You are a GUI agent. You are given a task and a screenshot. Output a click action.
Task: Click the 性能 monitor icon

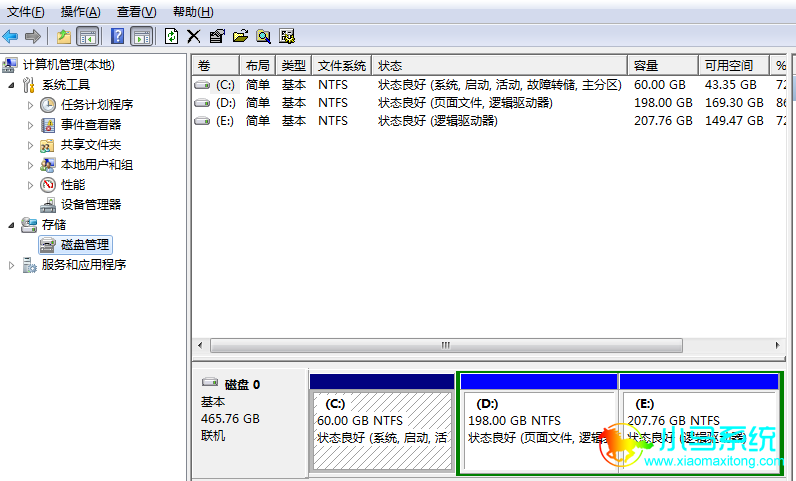48,185
